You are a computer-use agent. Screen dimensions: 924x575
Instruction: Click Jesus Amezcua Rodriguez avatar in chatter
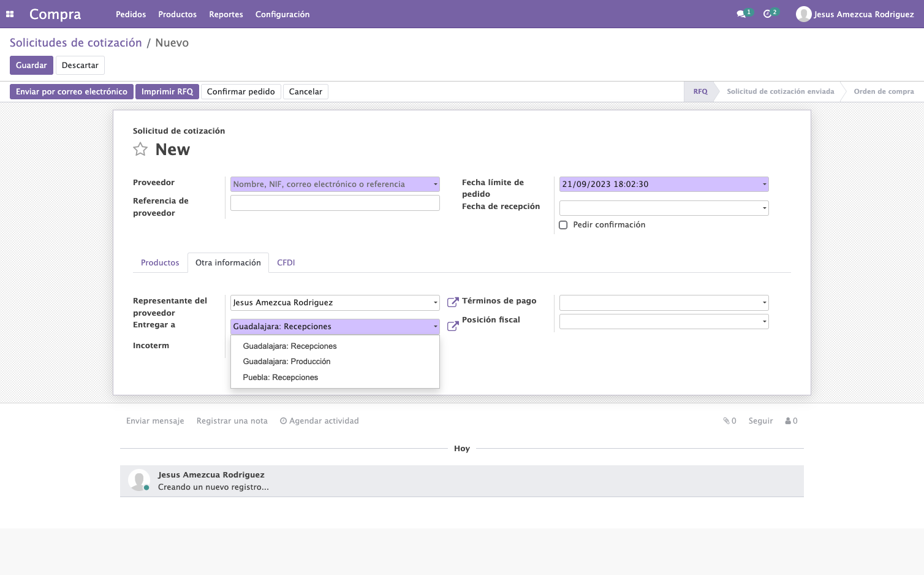coord(139,481)
